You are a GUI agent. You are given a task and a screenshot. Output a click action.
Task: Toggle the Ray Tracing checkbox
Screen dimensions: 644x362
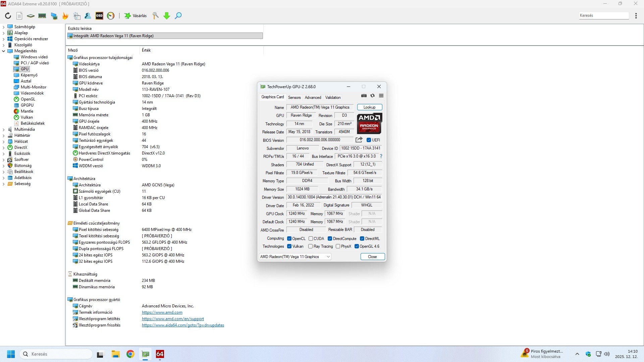310,246
